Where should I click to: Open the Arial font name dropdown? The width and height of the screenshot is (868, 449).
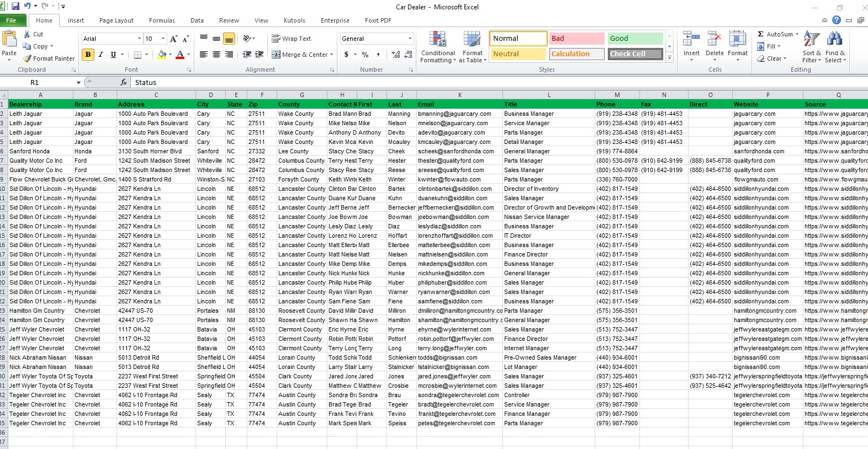click(139, 39)
